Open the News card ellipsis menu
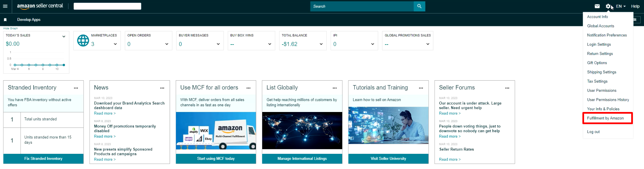This screenshot has height=169, width=644. tap(162, 88)
